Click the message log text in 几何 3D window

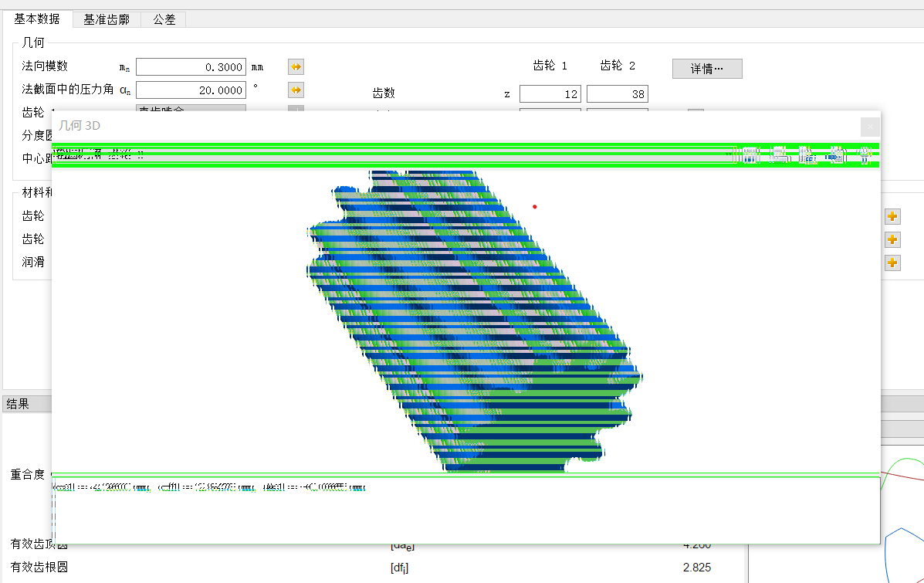pyautogui.click(x=209, y=487)
